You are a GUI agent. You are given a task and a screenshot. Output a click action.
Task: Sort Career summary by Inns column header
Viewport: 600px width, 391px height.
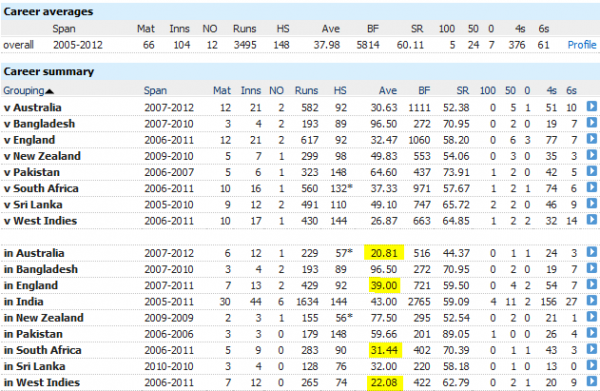pyautogui.click(x=251, y=91)
